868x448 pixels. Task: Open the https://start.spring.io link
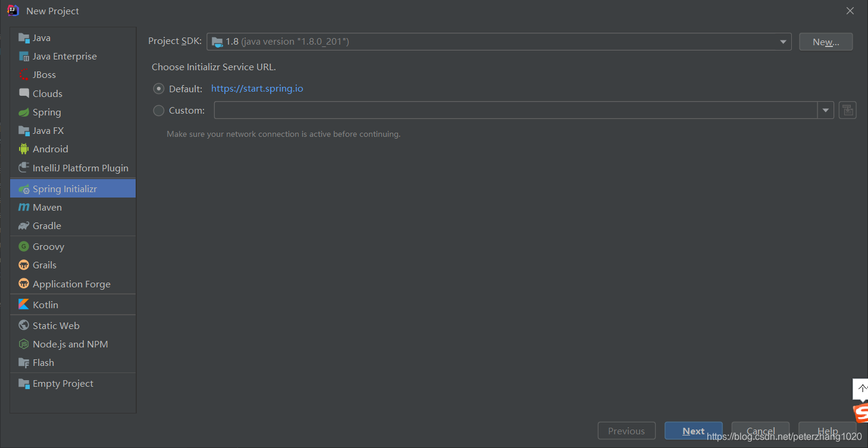(x=257, y=89)
